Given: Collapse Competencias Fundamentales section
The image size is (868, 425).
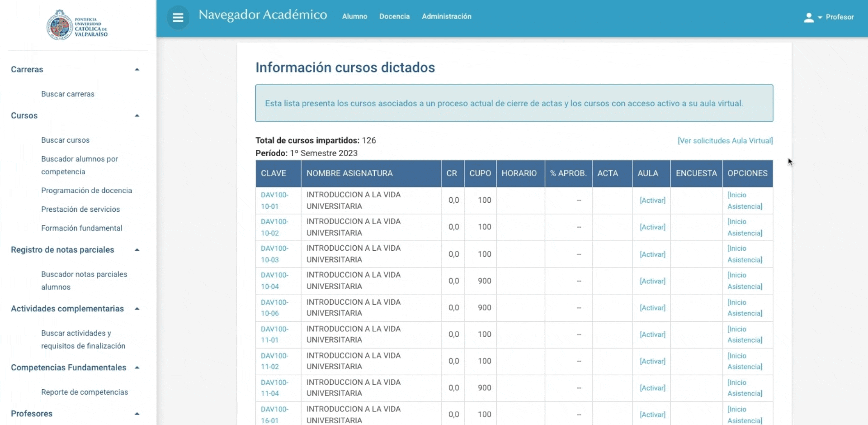Looking at the screenshot, I should pos(137,368).
